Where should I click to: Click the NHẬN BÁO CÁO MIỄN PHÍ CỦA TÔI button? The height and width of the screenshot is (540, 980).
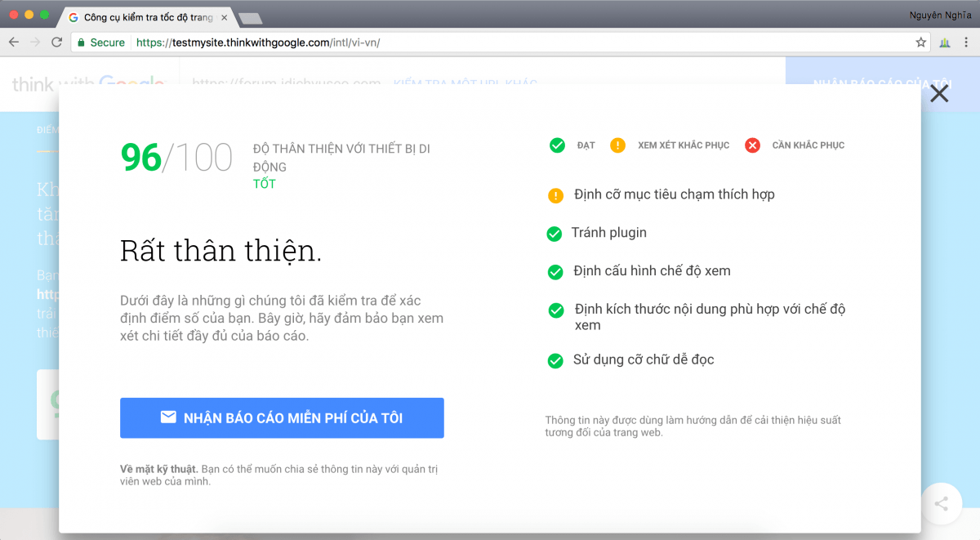tap(282, 418)
